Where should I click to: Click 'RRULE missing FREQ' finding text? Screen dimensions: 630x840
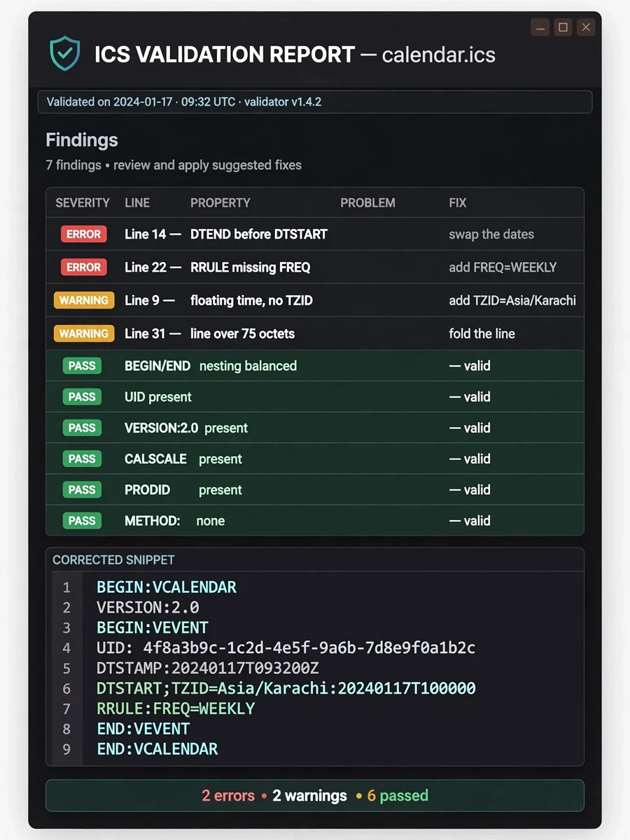[250, 267]
